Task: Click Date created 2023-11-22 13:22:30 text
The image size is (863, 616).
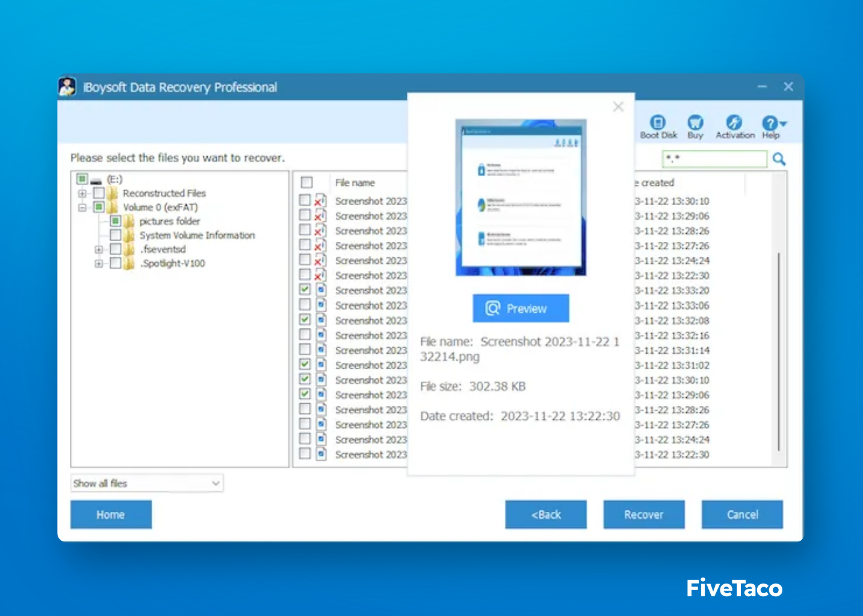Action: pyautogui.click(x=520, y=416)
